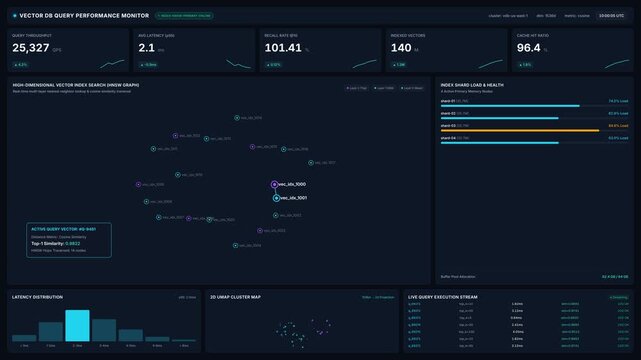
Task: Click the Index Shard Load & Health heading
Action: 472,85
